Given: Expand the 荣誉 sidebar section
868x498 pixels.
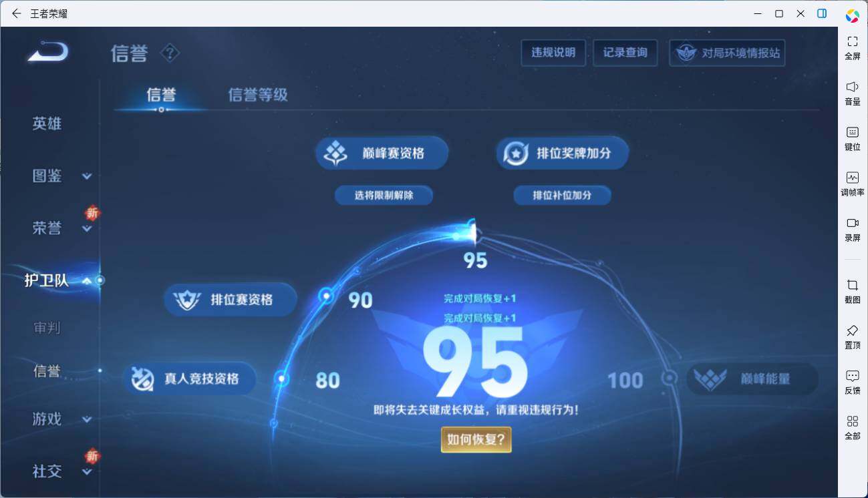Looking at the screenshot, I should [x=87, y=229].
